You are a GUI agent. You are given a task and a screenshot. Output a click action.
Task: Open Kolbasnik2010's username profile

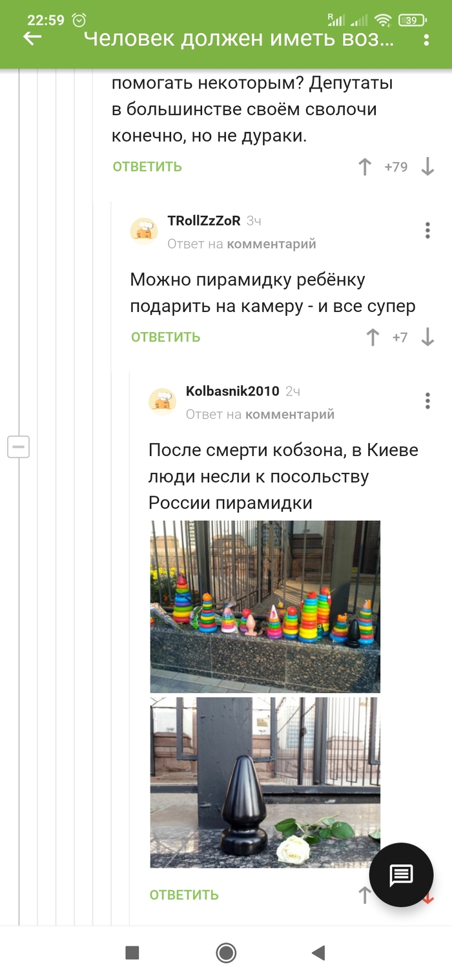pos(232,391)
